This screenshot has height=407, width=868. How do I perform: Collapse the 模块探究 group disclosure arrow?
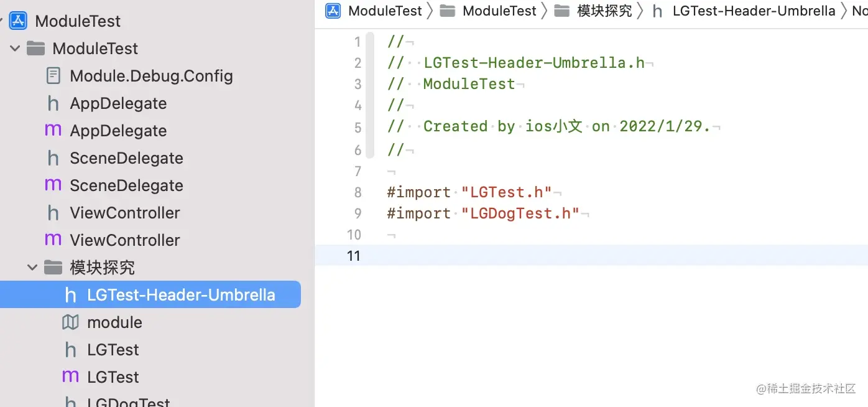32,268
